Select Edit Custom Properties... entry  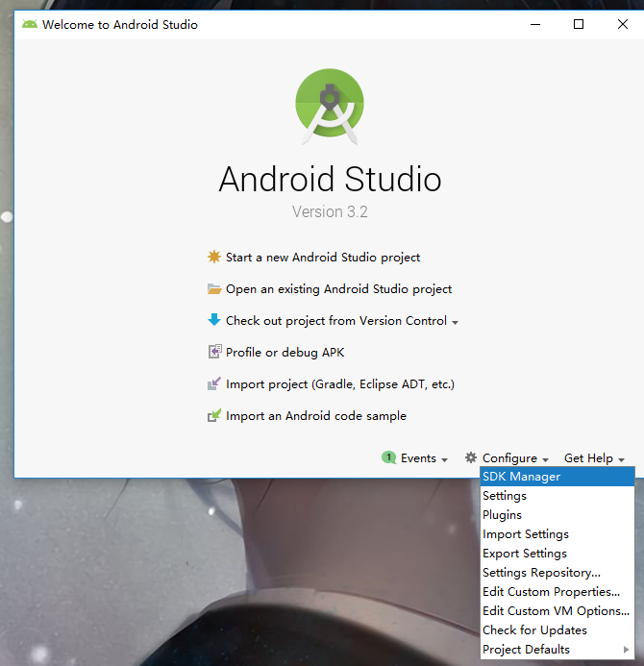tap(557, 592)
